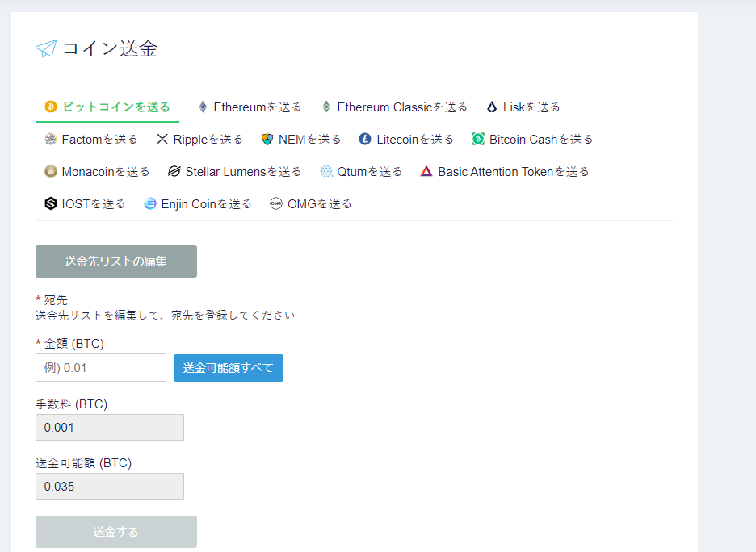Viewport: 756px width, 552px height.
Task: Select the Enjin Coinを送る tab
Action: pyautogui.click(x=198, y=203)
